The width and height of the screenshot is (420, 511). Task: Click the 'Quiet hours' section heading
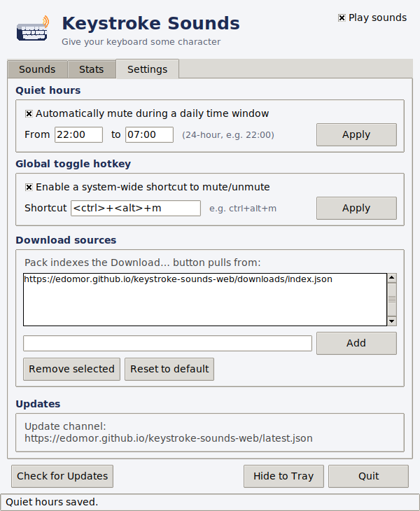(x=48, y=90)
